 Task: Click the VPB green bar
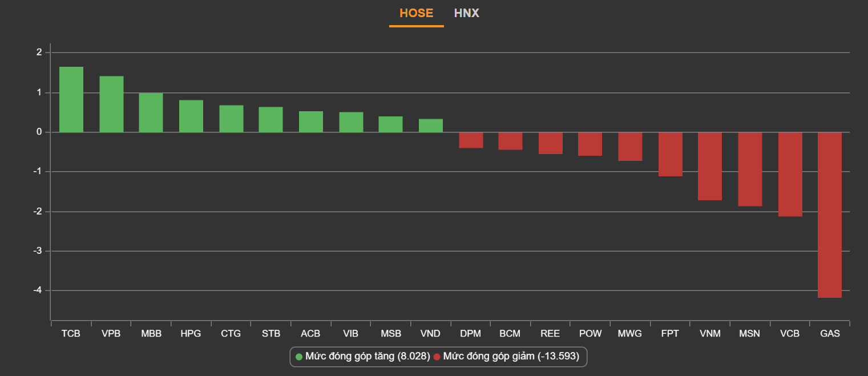click(x=111, y=104)
